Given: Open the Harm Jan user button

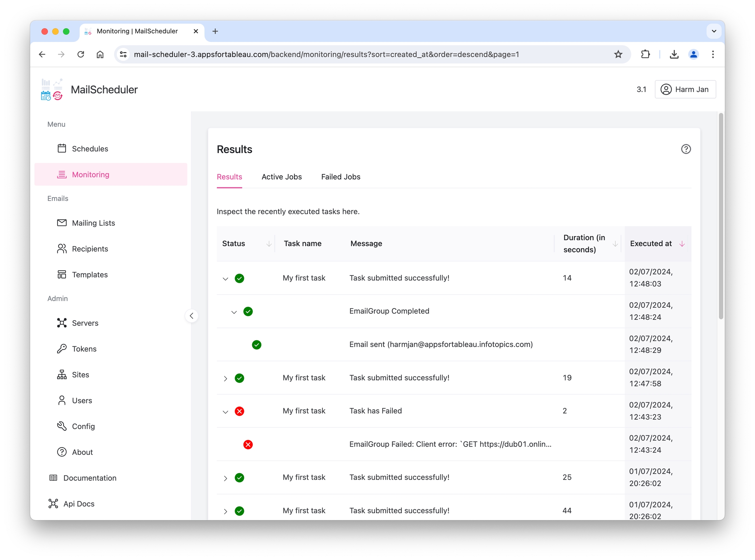Looking at the screenshot, I should click(685, 89).
